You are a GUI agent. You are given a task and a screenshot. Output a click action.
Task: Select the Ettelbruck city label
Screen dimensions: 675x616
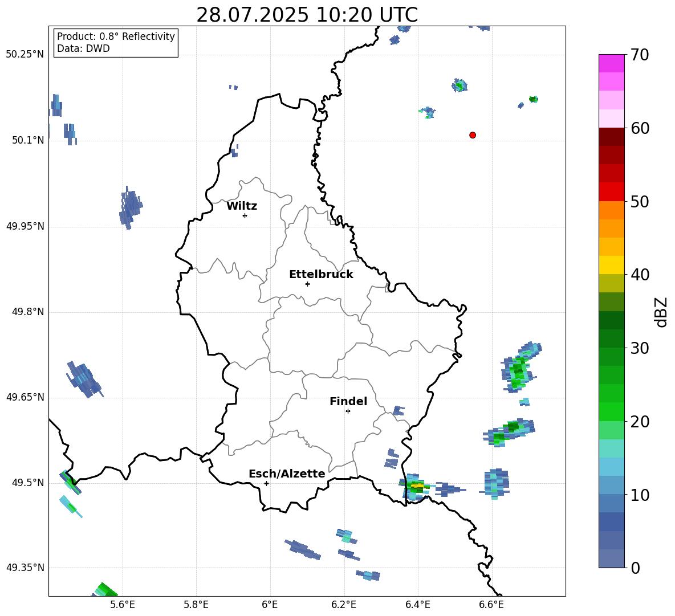click(321, 275)
